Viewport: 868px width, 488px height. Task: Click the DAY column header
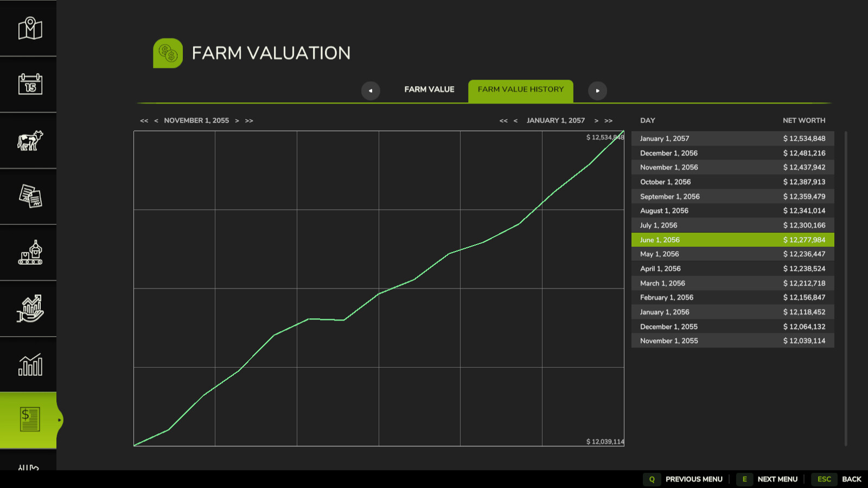coord(647,120)
